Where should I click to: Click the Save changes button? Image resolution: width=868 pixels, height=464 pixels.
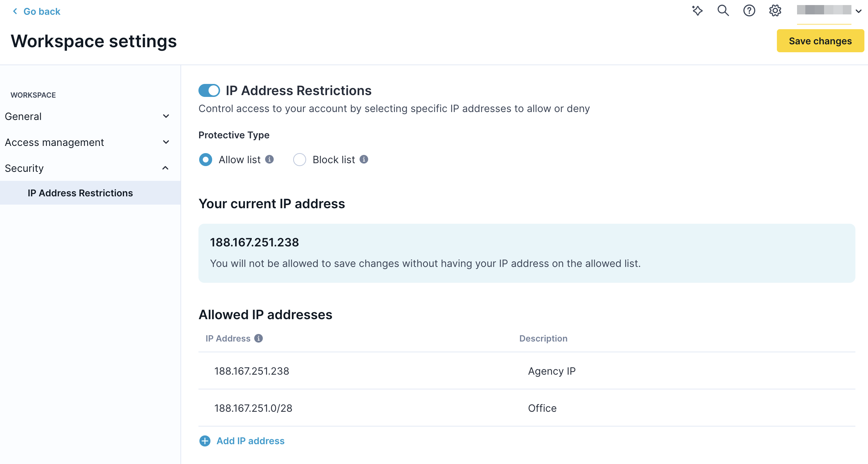(820, 41)
